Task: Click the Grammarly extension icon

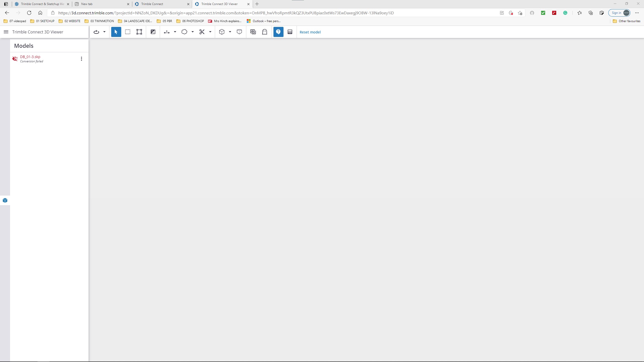Action: coord(565,13)
